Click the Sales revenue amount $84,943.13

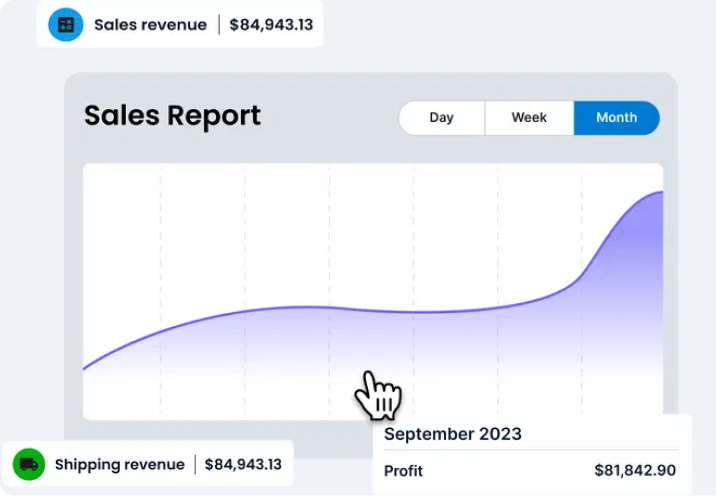pos(270,25)
